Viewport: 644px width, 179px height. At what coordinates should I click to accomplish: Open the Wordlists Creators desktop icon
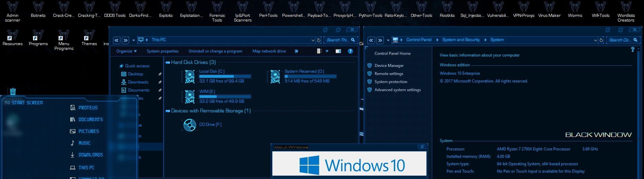coord(626,12)
